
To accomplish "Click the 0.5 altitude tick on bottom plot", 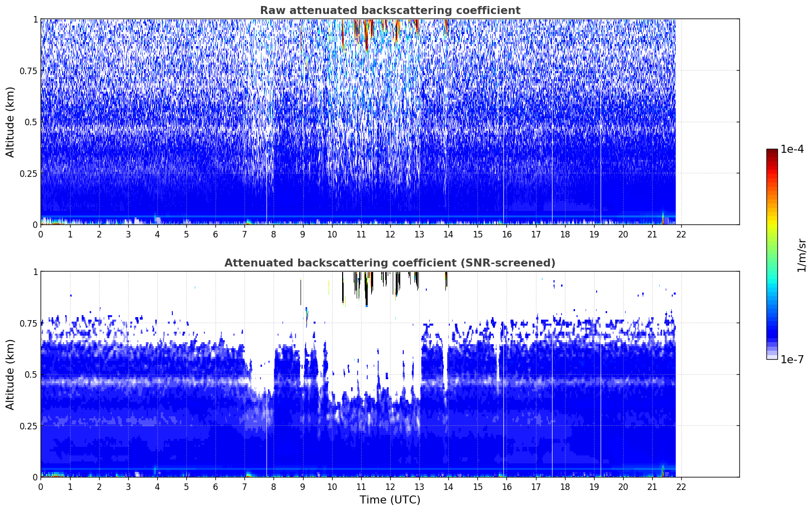I will click(x=31, y=374).
